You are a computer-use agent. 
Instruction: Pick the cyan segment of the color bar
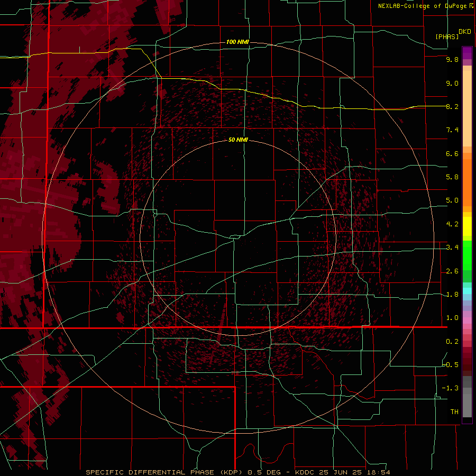(467, 291)
